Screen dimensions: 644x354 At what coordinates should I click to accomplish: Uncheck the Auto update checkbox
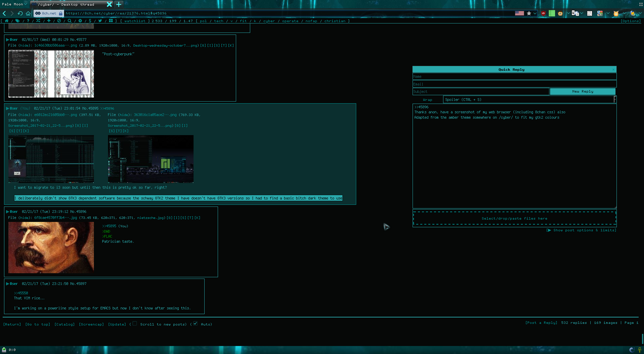click(x=195, y=323)
